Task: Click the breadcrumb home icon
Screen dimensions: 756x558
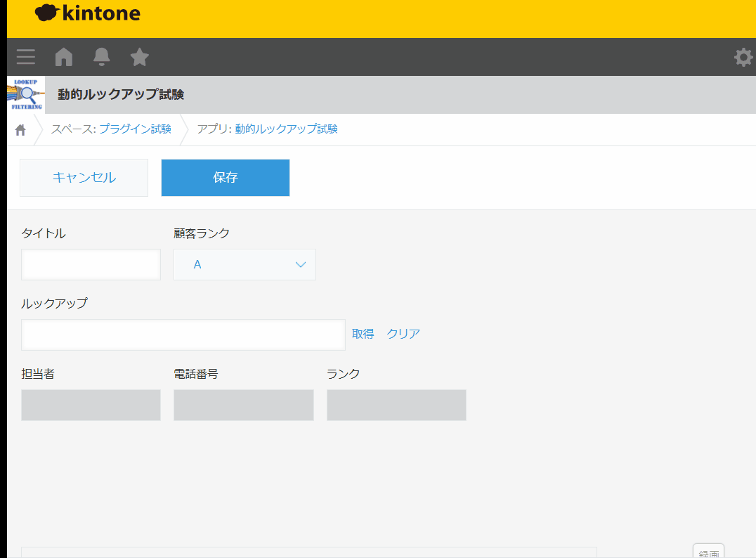Action: [20, 130]
